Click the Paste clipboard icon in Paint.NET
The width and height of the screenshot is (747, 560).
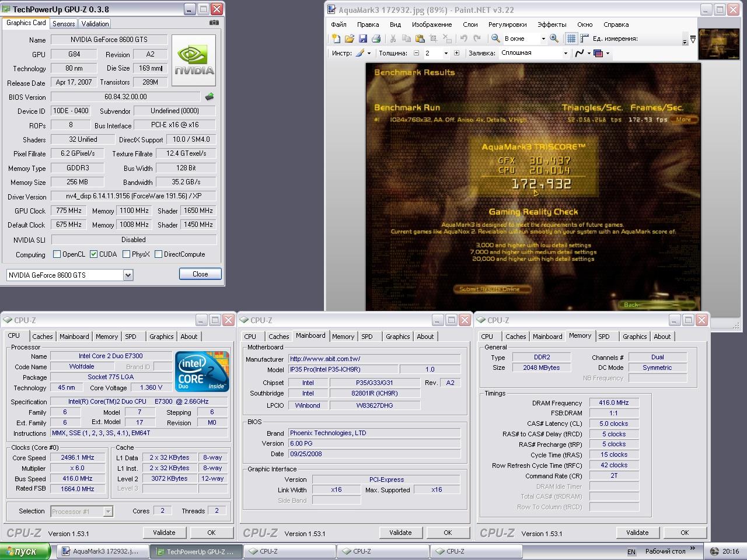point(420,38)
